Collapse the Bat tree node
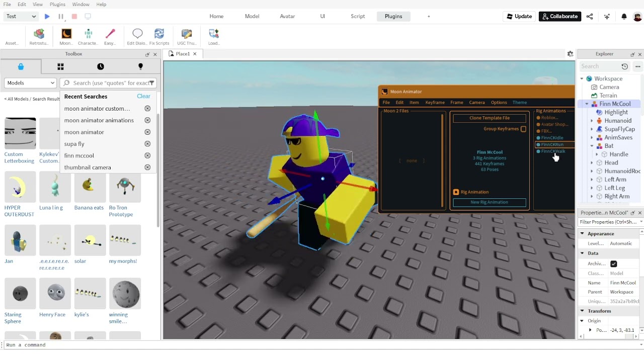The height and width of the screenshot is (362, 644). coord(592,146)
